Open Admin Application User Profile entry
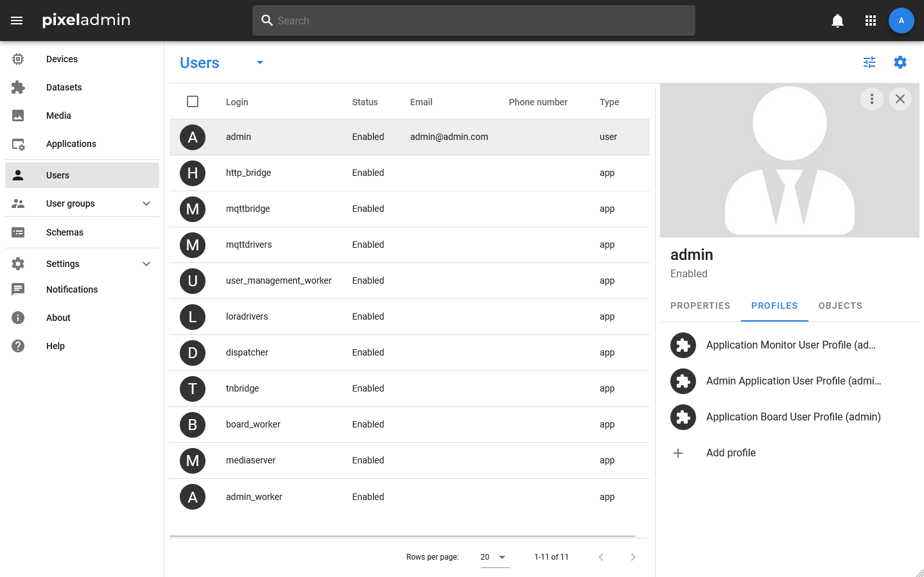The image size is (924, 577). (x=793, y=381)
